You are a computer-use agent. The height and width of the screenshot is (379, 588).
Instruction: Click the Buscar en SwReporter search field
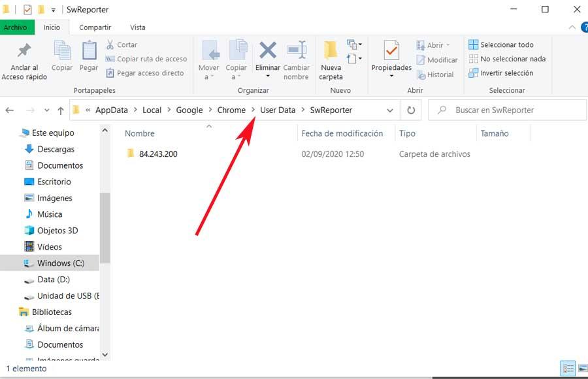click(x=507, y=110)
